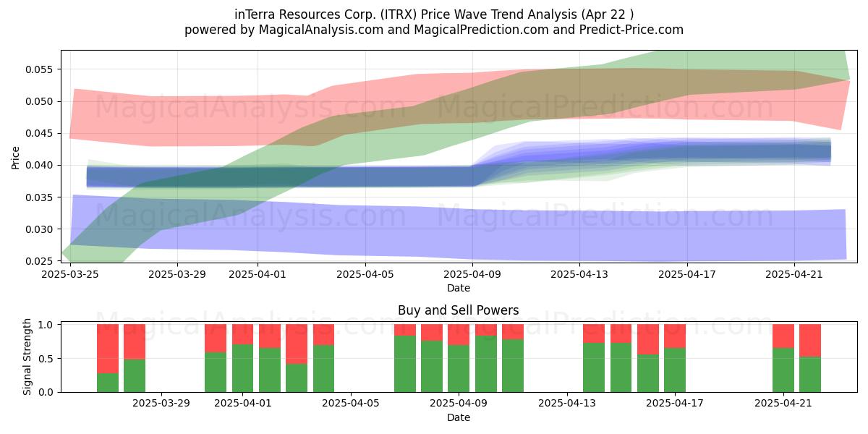Screen dimensions: 868x434
Task: Choose the 2025-04-05 tick under the bar chart
Action: tap(351, 404)
